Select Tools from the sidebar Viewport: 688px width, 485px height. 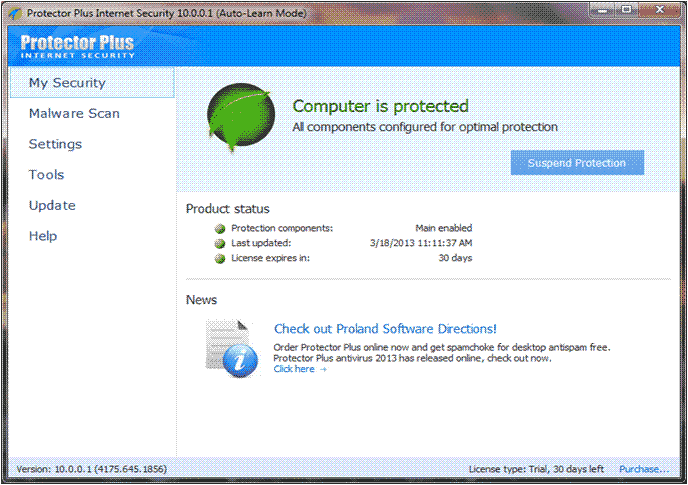pos(47,175)
